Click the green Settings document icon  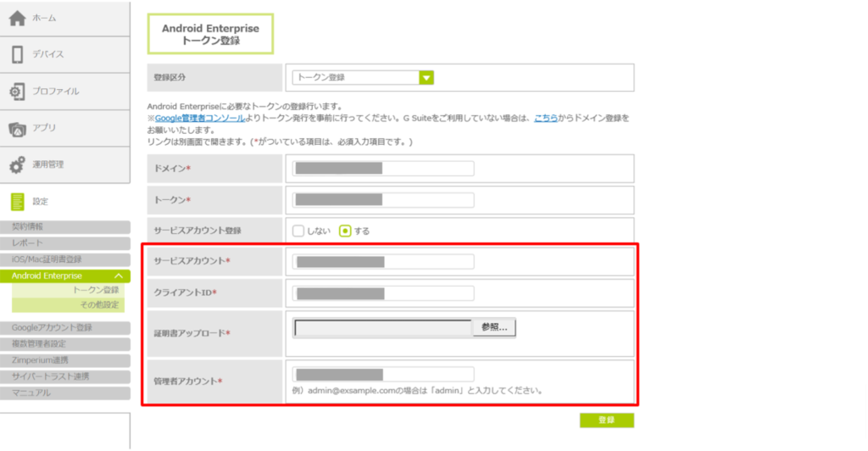pyautogui.click(x=17, y=201)
